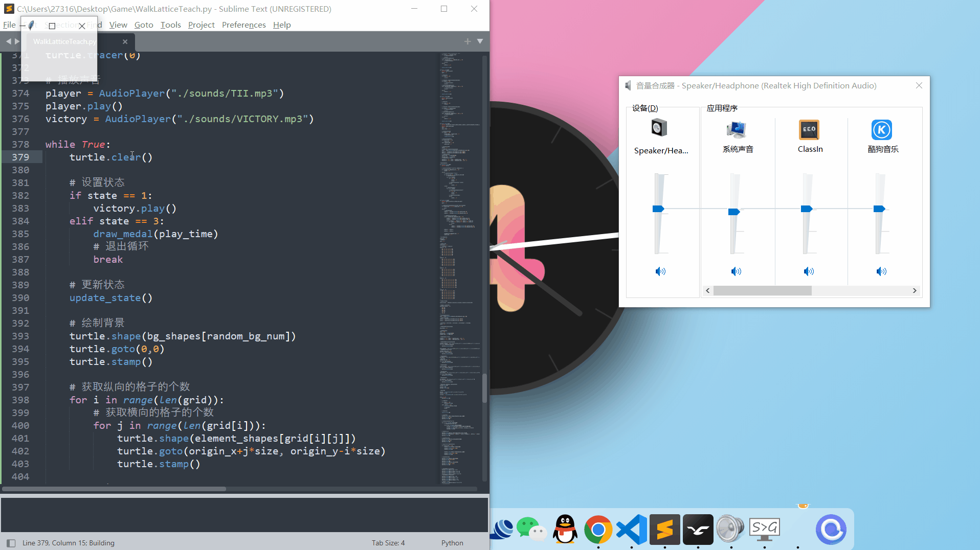Viewport: 980px width, 550px height.
Task: Go to the previous tab with left arrow
Action: pyautogui.click(x=8, y=41)
